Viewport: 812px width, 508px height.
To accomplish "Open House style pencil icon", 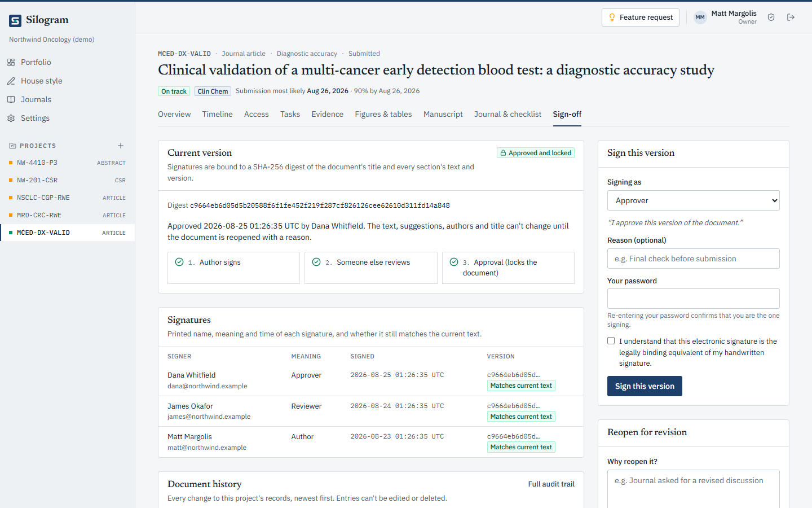I will click(x=11, y=81).
